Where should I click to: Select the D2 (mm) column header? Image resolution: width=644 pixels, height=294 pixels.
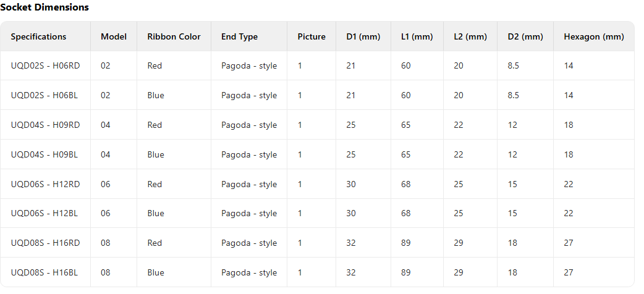click(525, 36)
